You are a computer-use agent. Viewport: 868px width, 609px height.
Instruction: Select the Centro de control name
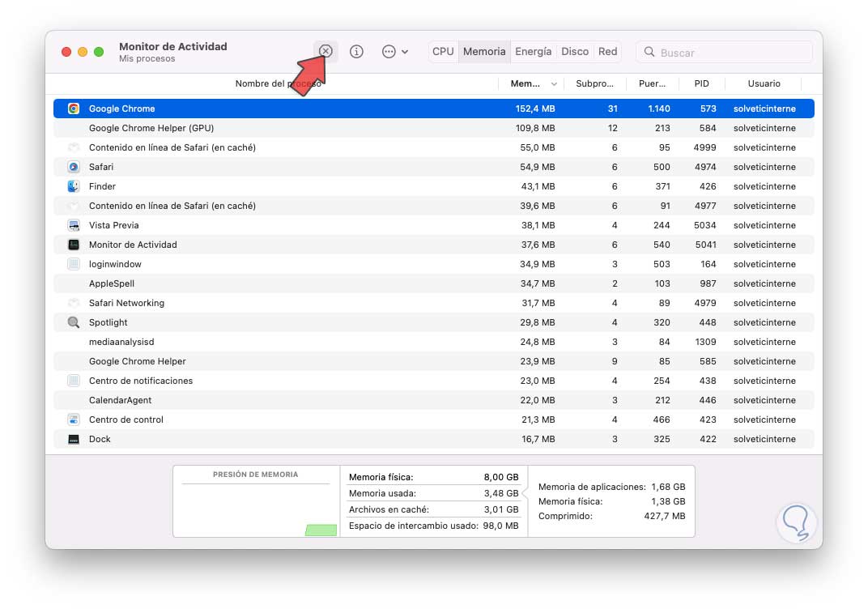[x=126, y=419]
